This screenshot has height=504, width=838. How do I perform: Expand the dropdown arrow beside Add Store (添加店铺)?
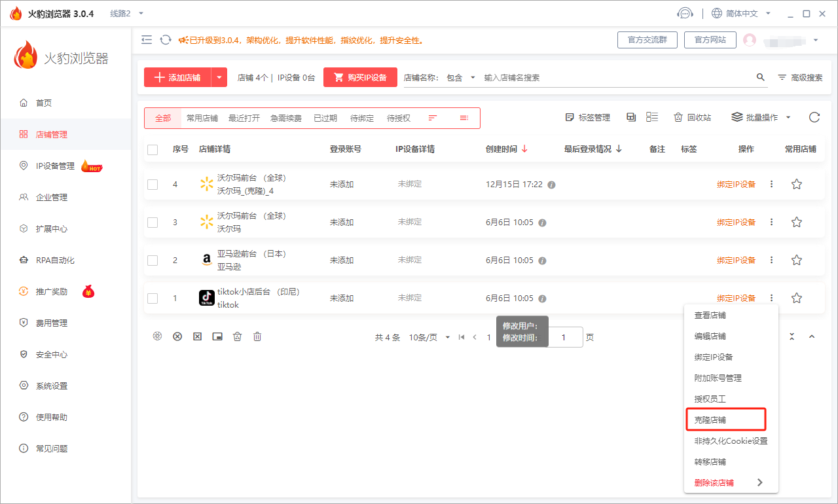point(219,77)
